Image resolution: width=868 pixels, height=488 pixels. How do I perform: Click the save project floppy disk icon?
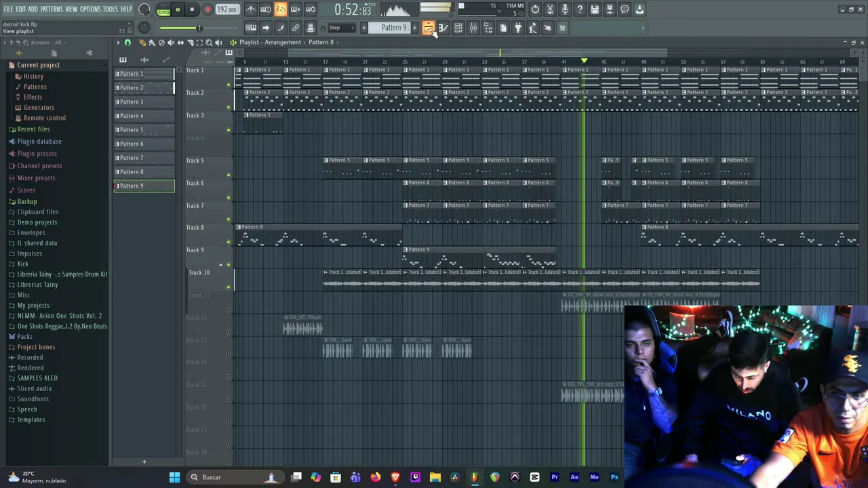595,9
